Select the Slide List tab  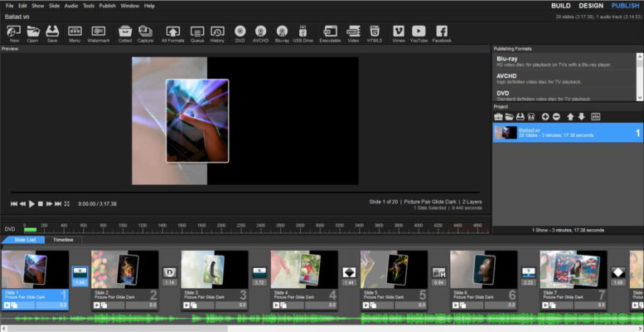tap(24, 240)
